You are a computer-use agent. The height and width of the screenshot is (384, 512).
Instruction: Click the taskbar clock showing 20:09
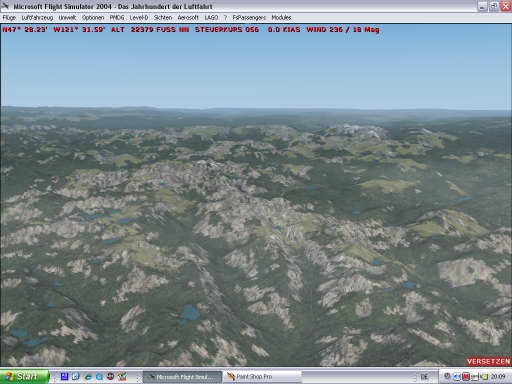tap(498, 377)
